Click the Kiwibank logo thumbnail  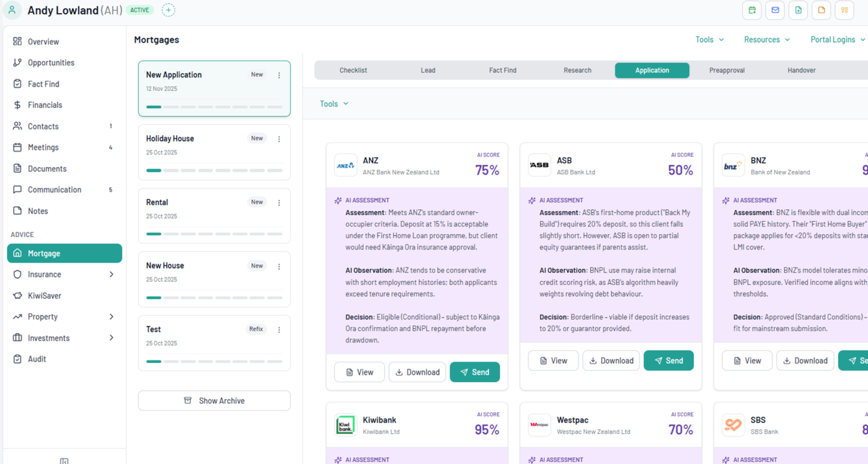[345, 425]
